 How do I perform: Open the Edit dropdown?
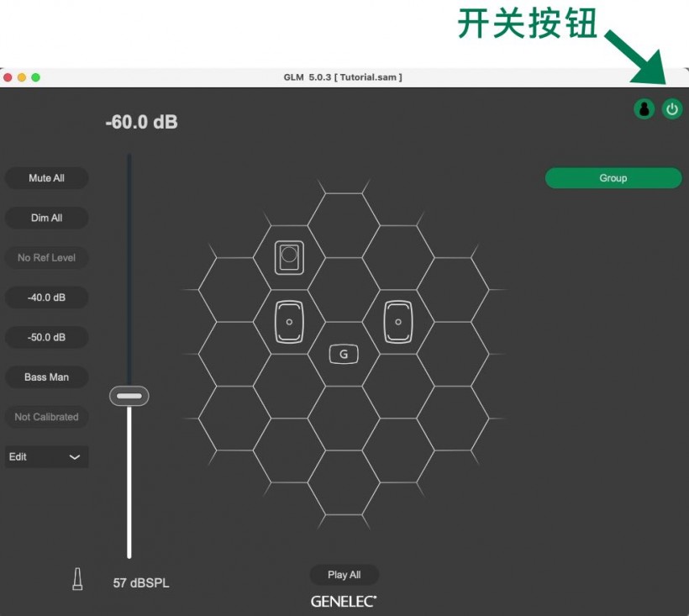pos(46,457)
